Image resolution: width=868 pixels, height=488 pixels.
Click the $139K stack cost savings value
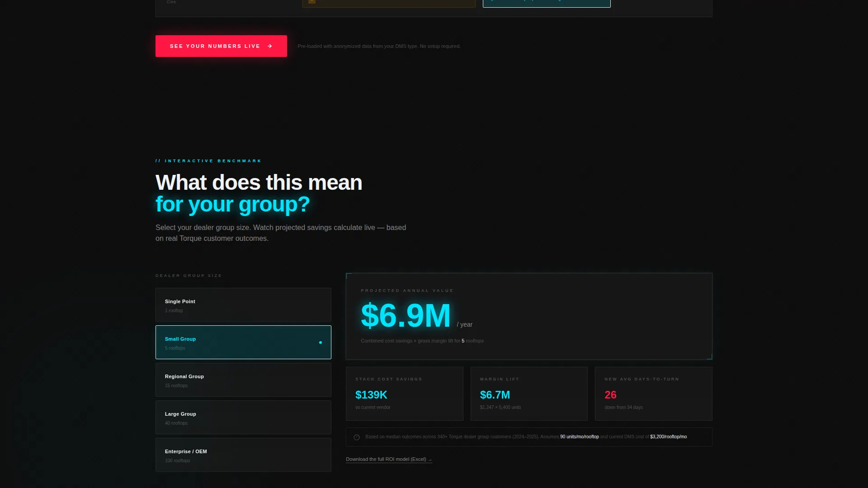point(371,395)
